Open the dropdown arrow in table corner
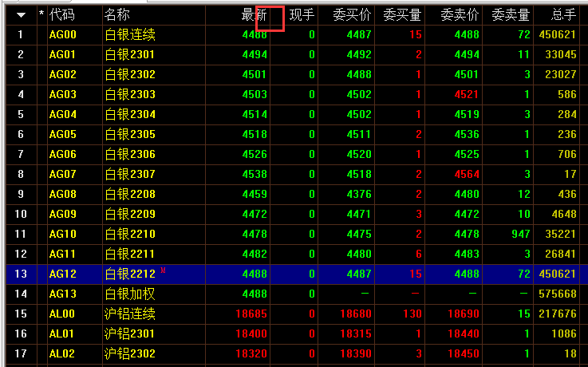 21,15
